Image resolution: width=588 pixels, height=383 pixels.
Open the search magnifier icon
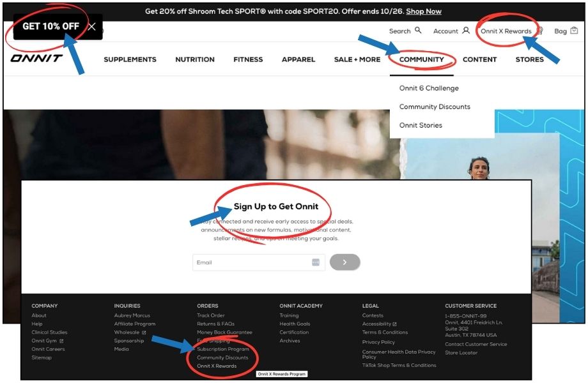click(x=416, y=31)
